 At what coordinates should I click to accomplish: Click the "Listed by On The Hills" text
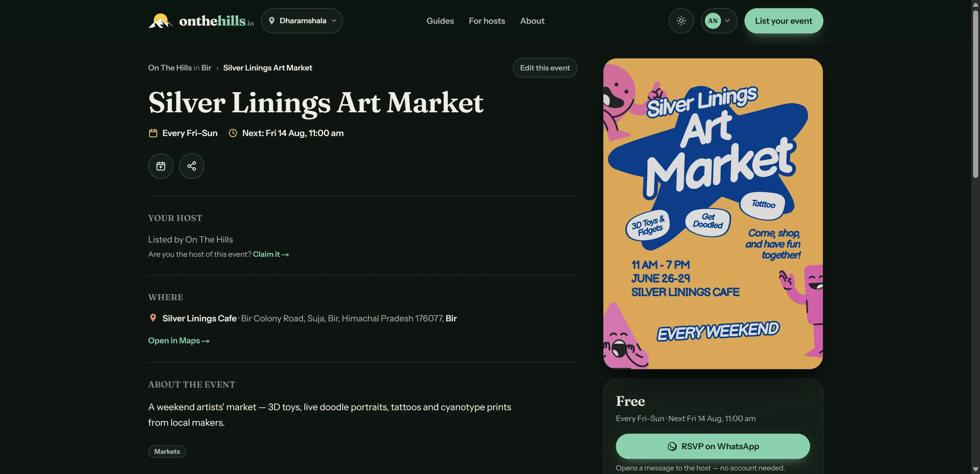191,239
